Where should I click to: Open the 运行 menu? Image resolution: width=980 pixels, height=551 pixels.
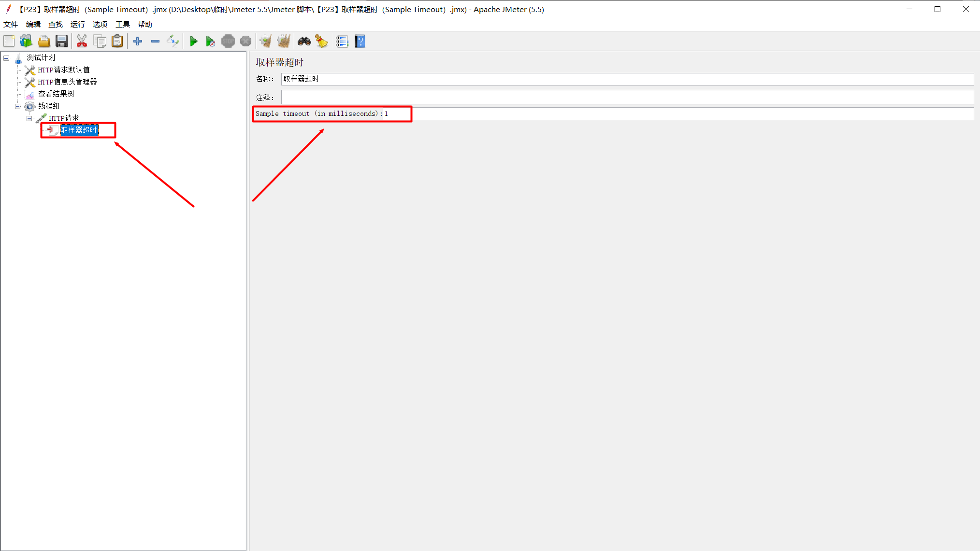[x=78, y=24]
